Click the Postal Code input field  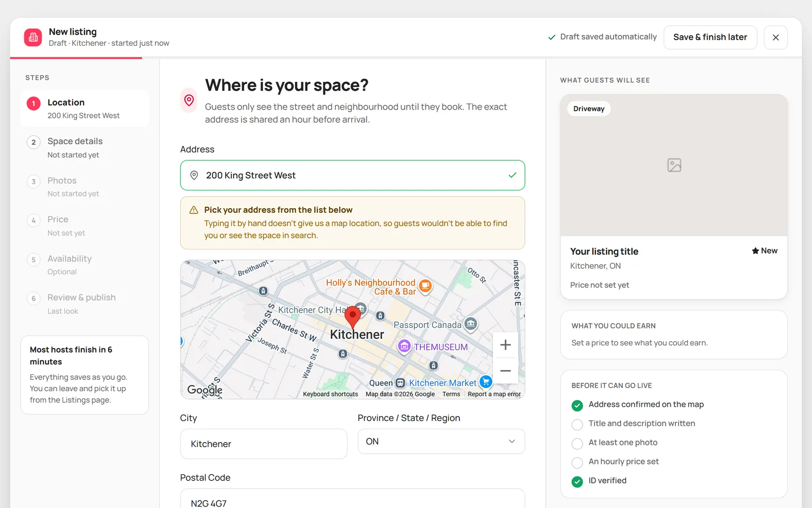coord(353,498)
